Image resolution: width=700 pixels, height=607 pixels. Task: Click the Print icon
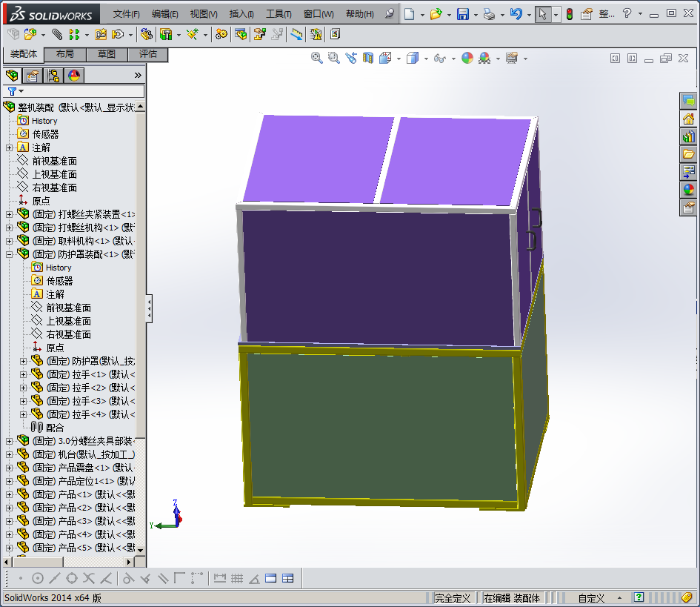pos(490,14)
